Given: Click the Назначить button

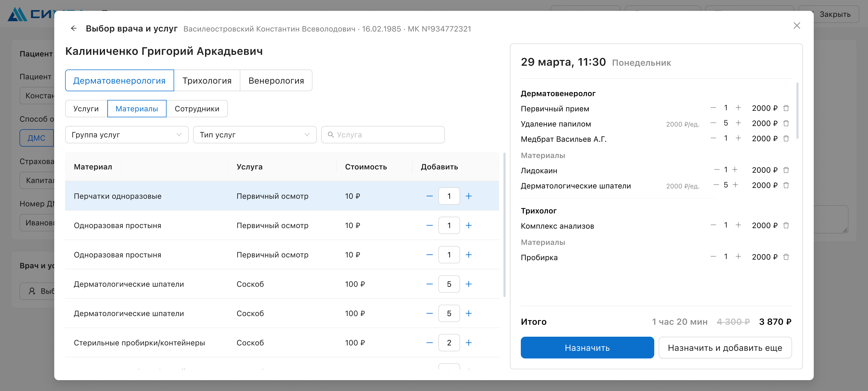Looking at the screenshot, I should point(587,348).
